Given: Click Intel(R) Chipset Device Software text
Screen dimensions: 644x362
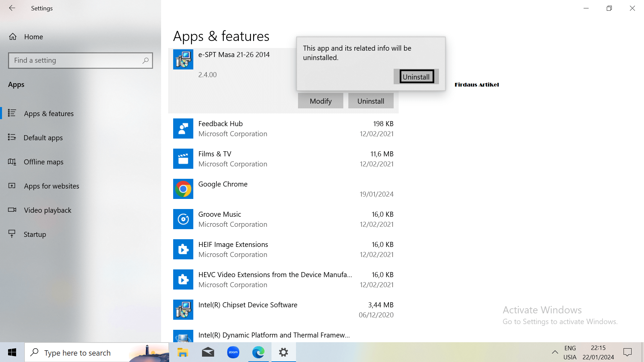Looking at the screenshot, I should pos(248,305).
